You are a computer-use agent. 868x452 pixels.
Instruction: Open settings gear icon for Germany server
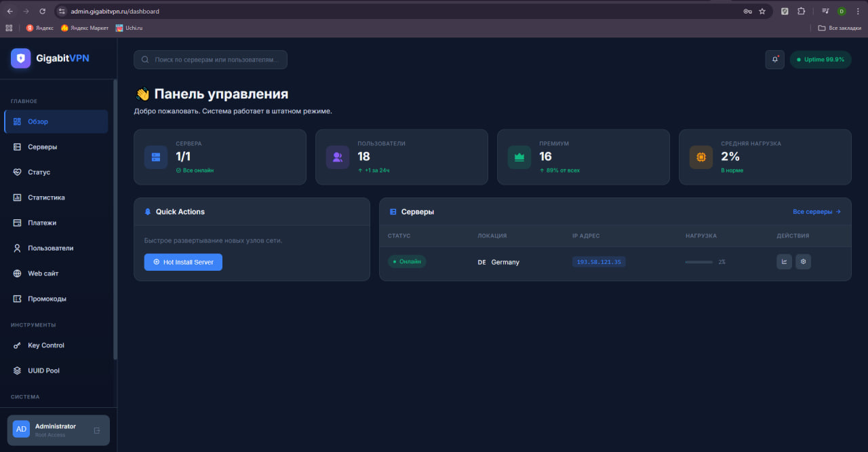803,262
